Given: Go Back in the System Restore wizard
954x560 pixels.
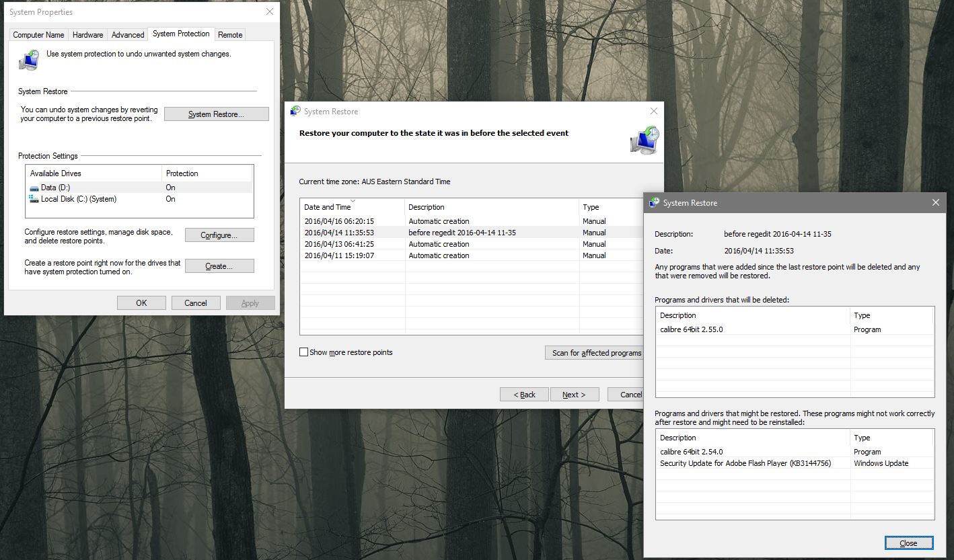Looking at the screenshot, I should click(x=524, y=395).
